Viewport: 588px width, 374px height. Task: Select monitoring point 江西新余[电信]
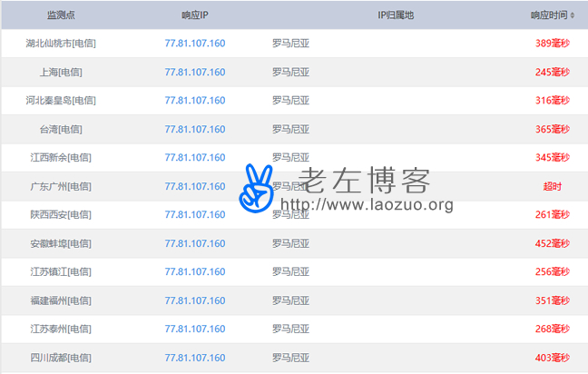click(61, 157)
